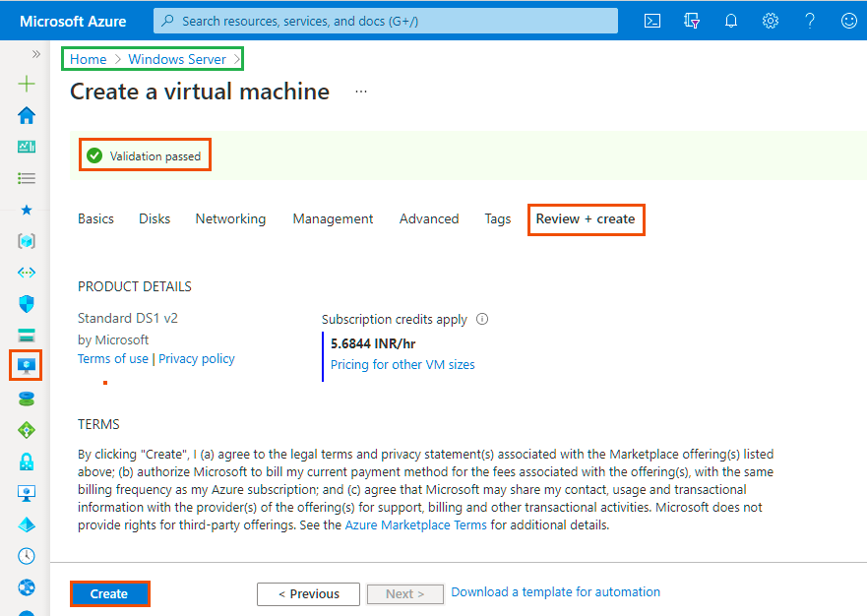Select the Advanced tab

(429, 219)
